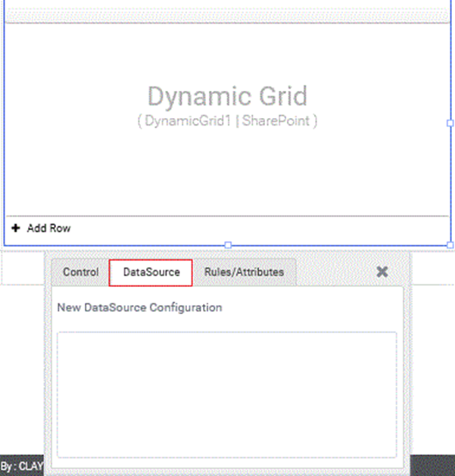
Task: Click the right-edge resize handle of the grid
Action: point(450,123)
